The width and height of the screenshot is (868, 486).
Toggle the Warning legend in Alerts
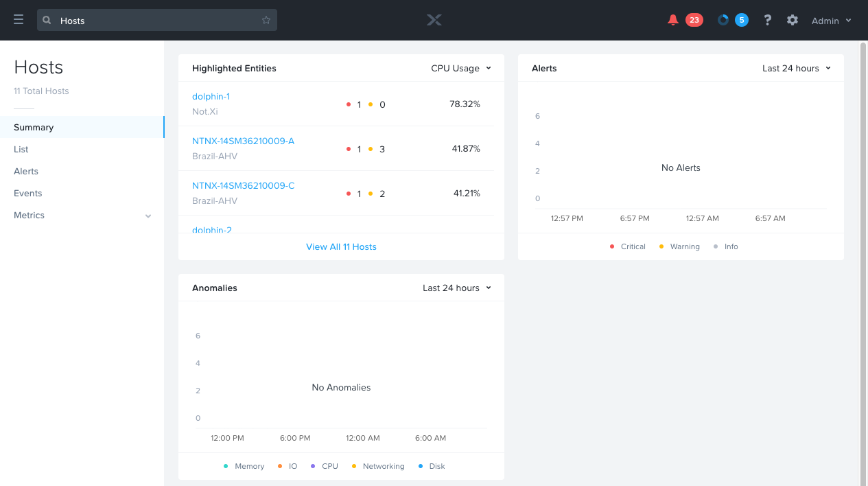pos(679,246)
